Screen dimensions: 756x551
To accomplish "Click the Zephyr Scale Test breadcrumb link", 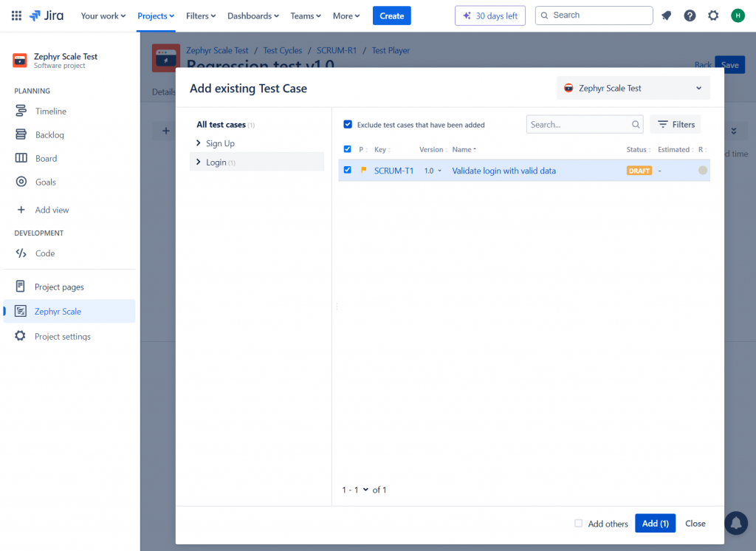I will tap(217, 50).
